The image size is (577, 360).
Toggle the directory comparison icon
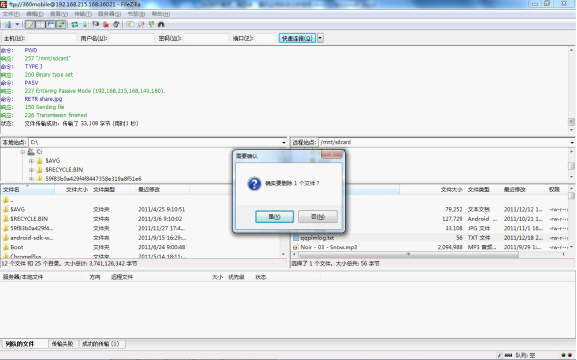pyautogui.click(x=141, y=25)
